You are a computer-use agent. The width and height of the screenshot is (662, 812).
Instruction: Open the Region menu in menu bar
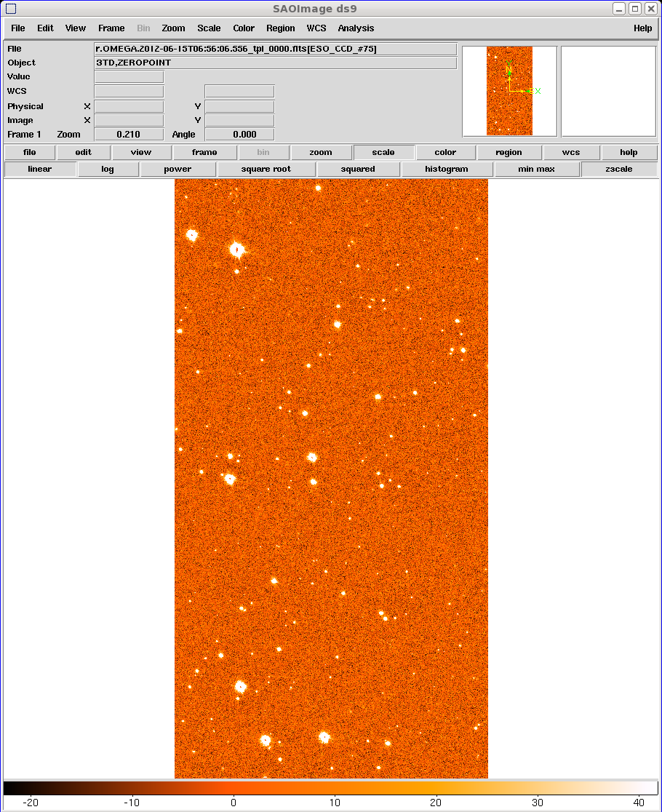[x=280, y=28]
